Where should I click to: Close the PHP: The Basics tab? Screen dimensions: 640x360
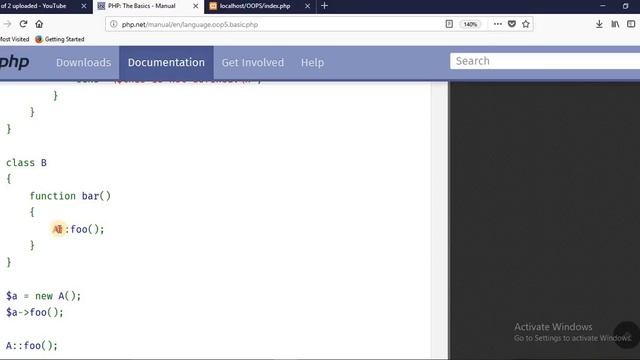(x=196, y=6)
